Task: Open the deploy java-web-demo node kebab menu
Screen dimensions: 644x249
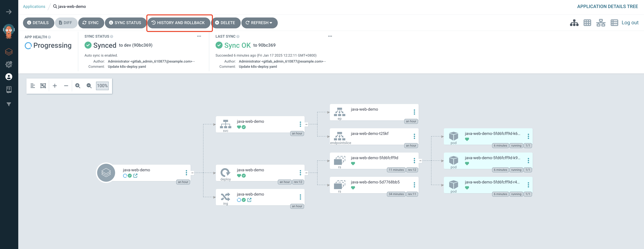Action: coord(300,173)
